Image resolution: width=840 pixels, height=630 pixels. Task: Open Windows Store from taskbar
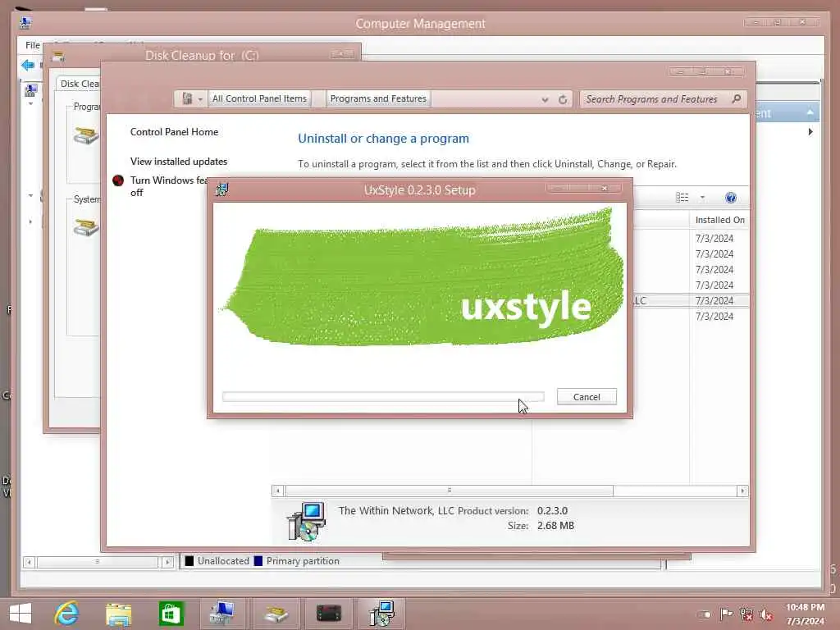171,614
